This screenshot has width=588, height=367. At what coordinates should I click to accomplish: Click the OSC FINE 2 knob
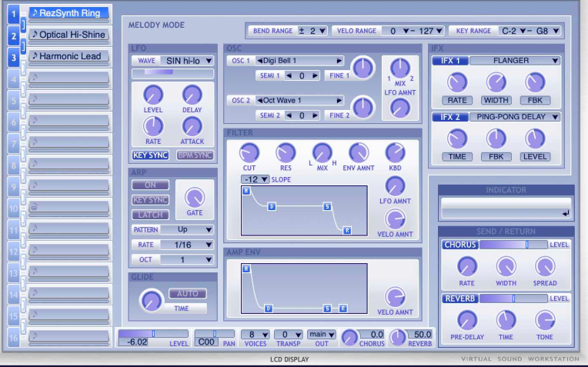pos(363,108)
